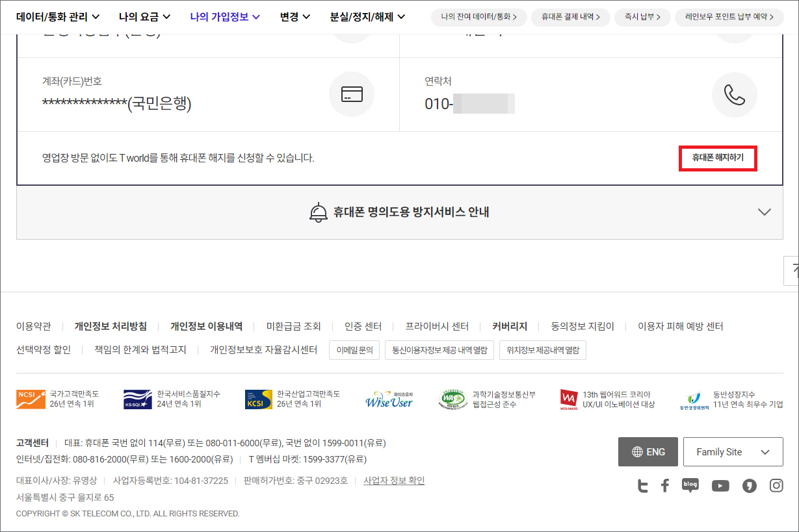Click the 연락처 label
The height and width of the screenshot is (532, 799).
pyautogui.click(x=438, y=81)
